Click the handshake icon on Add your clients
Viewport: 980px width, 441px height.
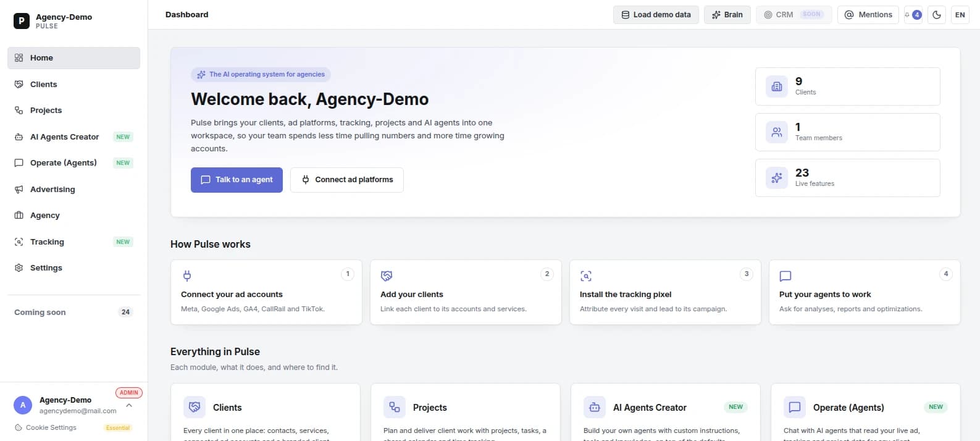click(x=387, y=275)
